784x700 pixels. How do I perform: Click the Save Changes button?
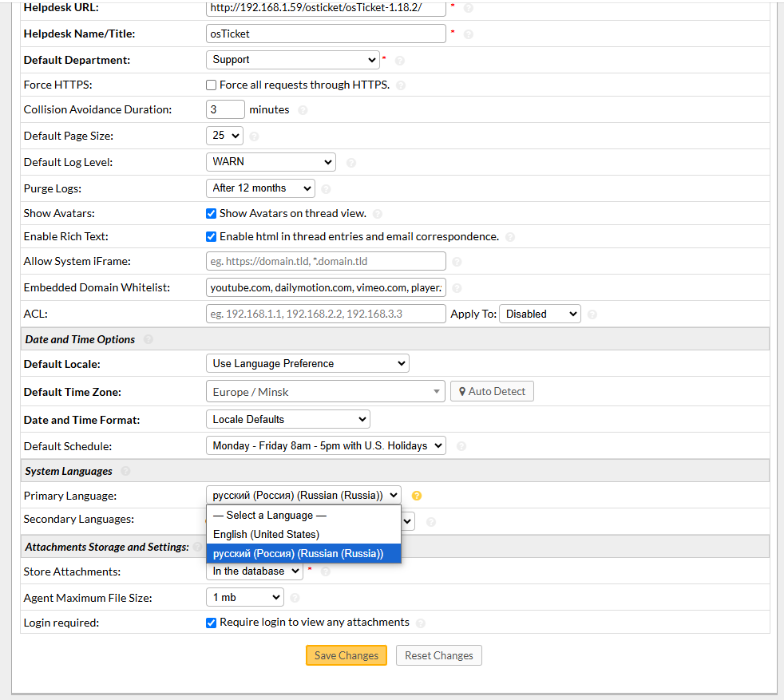346,656
